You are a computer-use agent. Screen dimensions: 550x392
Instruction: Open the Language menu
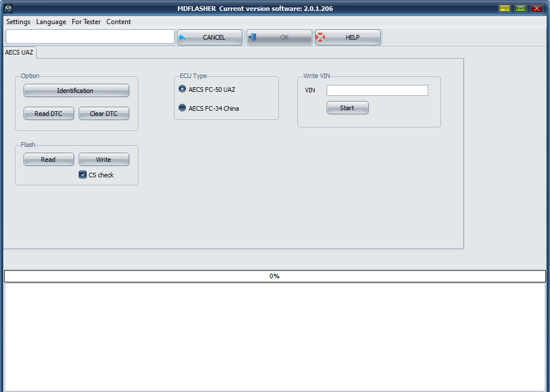point(51,22)
